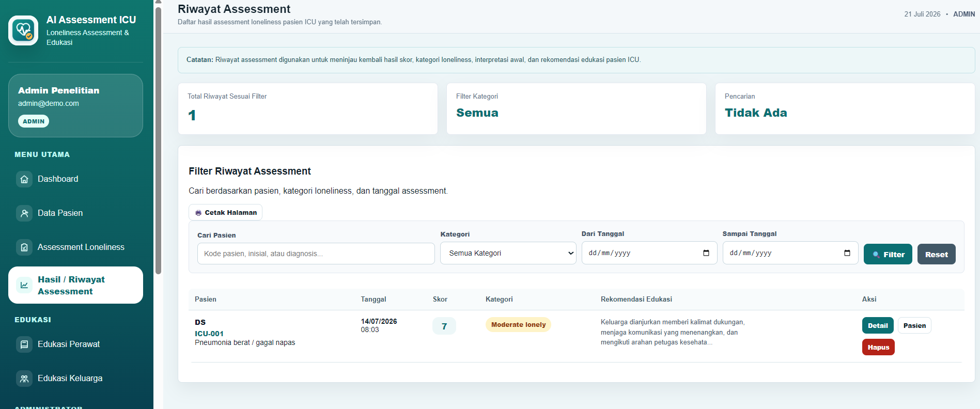980x409 pixels.
Task: Click the Edukasi Keluarga group icon
Action: click(24, 379)
